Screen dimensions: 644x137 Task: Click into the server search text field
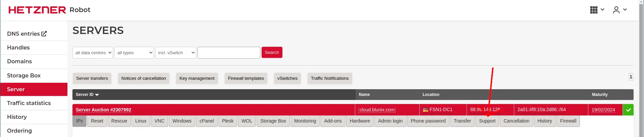click(229, 53)
